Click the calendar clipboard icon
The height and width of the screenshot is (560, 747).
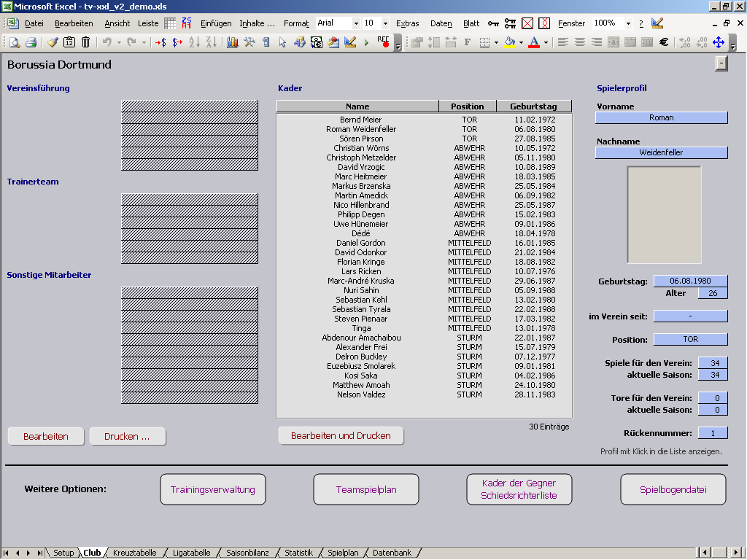tap(69, 42)
